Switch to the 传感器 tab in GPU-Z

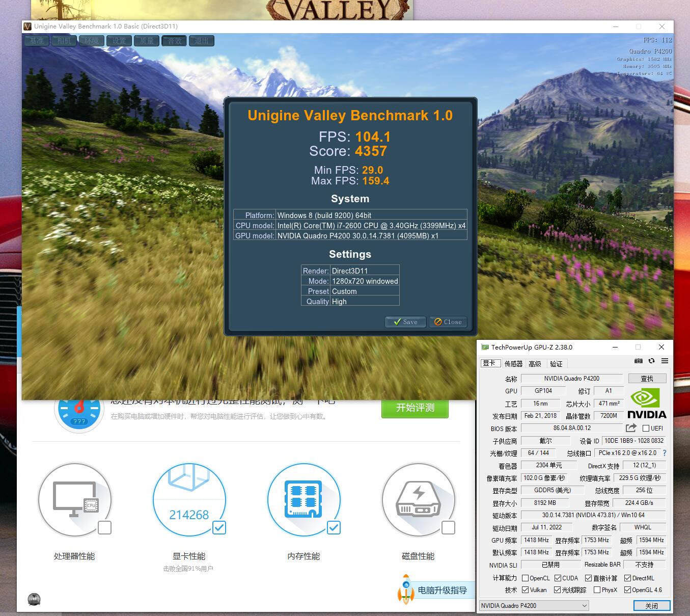513,364
